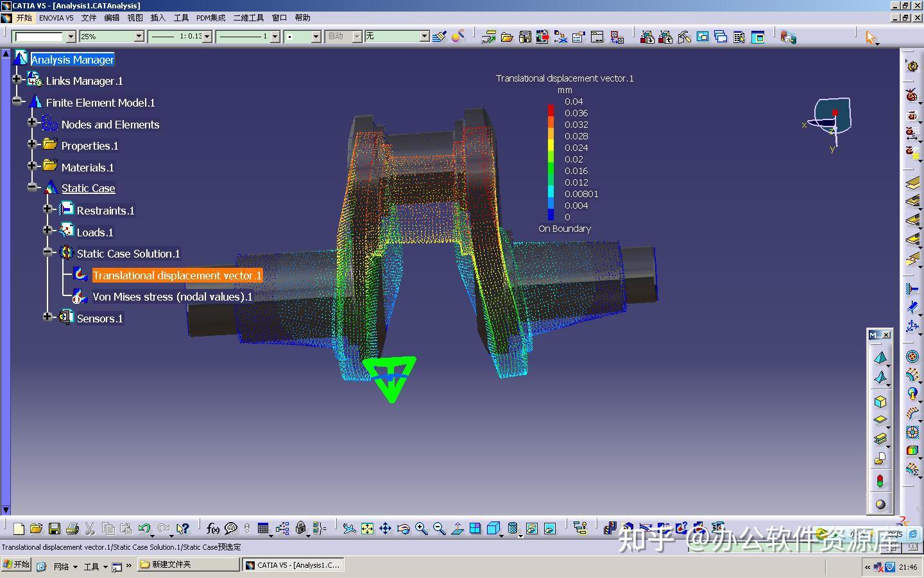The image size is (924, 578).
Task: Open the 25% transparency dropdown
Action: click(139, 37)
